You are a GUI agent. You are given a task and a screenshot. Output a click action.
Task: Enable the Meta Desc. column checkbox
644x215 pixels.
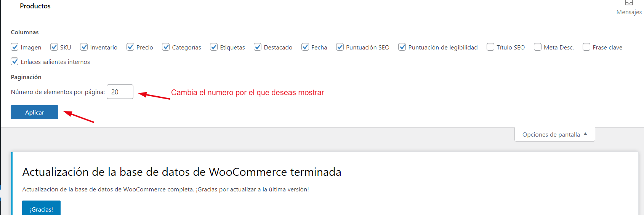538,47
